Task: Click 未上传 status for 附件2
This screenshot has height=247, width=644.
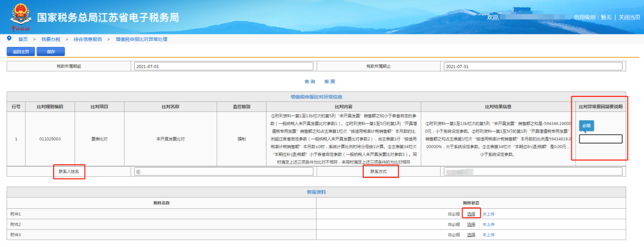Action: tap(488, 224)
